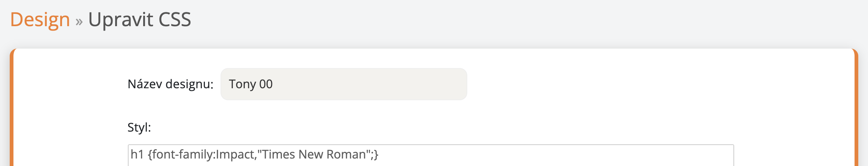Click the word CSS in the title

pos(175,19)
